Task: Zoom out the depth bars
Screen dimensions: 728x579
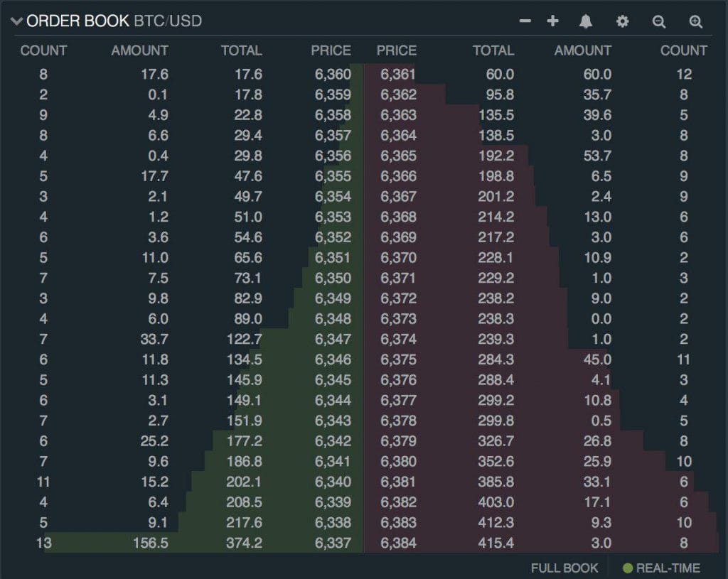Action: [659, 21]
